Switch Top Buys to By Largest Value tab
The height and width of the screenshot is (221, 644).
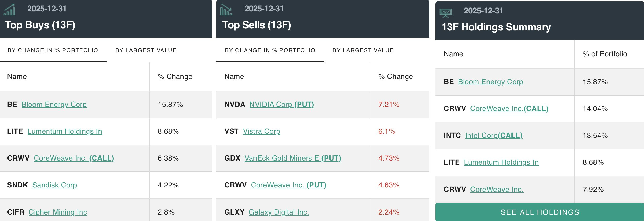coord(146,50)
